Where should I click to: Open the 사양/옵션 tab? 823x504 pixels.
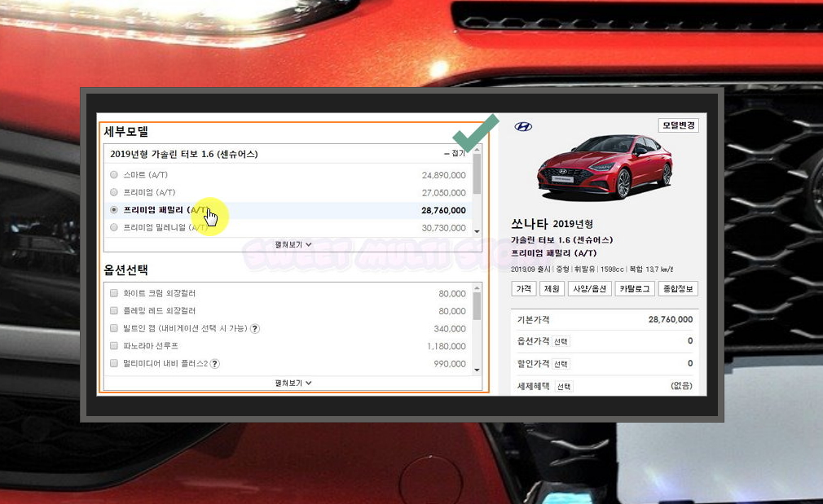tap(589, 289)
